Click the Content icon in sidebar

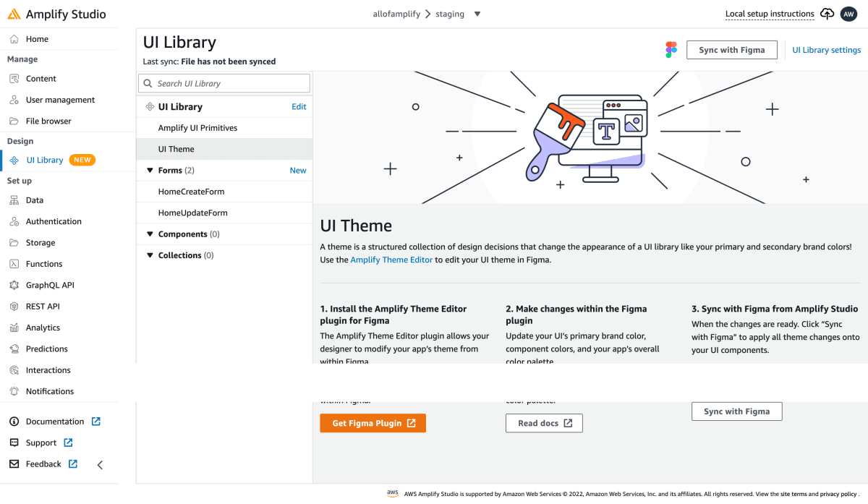click(x=14, y=79)
